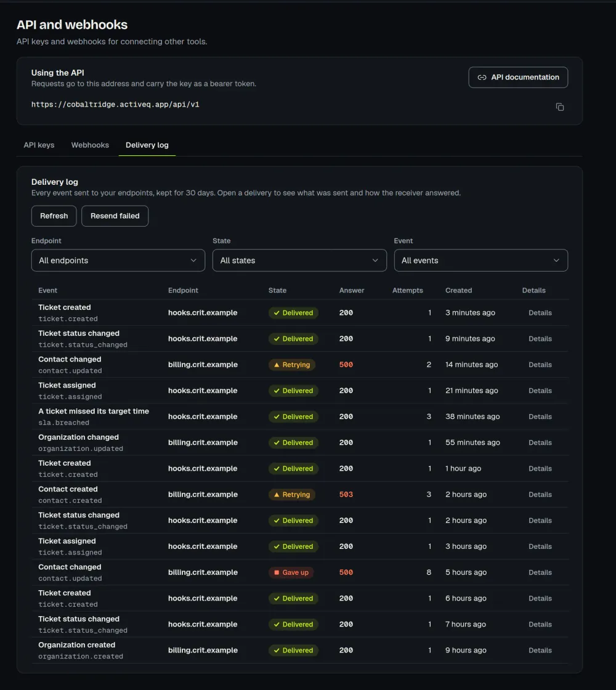Open the All endpoints dropdown

point(118,261)
